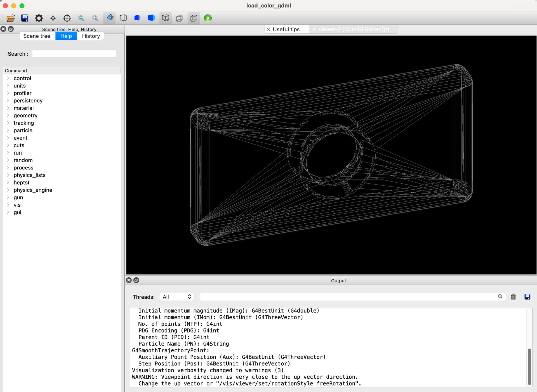Select the gui command row
Image resolution: width=537 pixels, height=392 pixels.
coord(62,212)
